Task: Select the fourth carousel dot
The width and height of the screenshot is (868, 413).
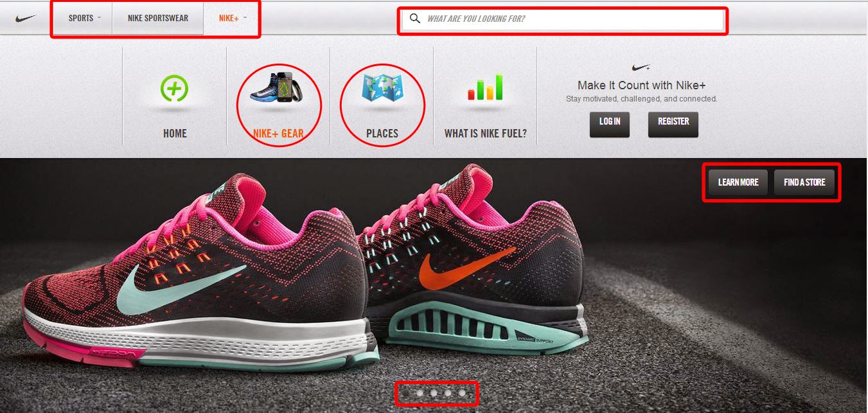Action: [448, 392]
